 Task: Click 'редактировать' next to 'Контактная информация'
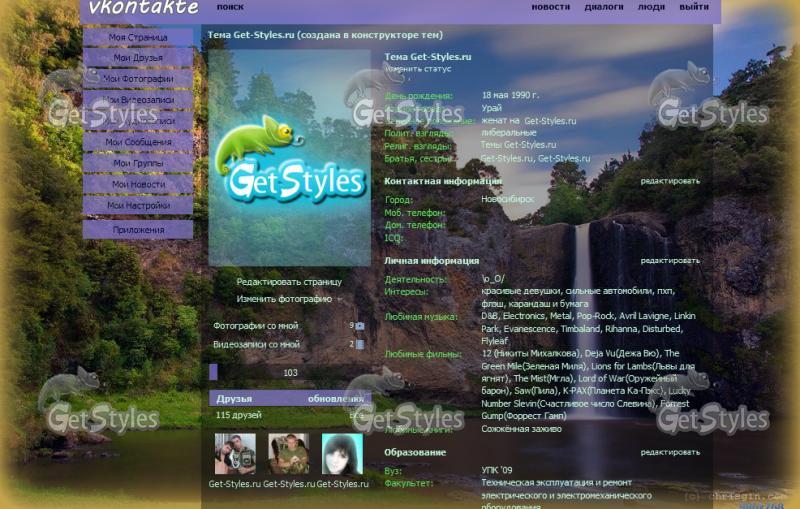(x=670, y=181)
